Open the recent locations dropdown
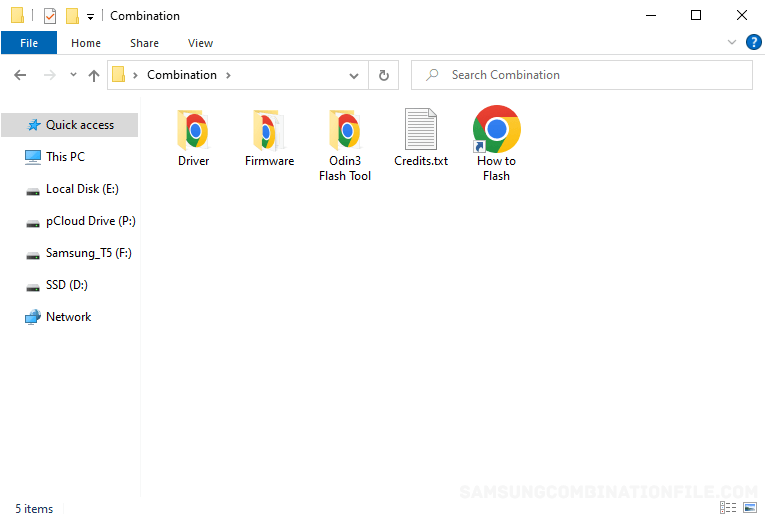 tap(73, 75)
